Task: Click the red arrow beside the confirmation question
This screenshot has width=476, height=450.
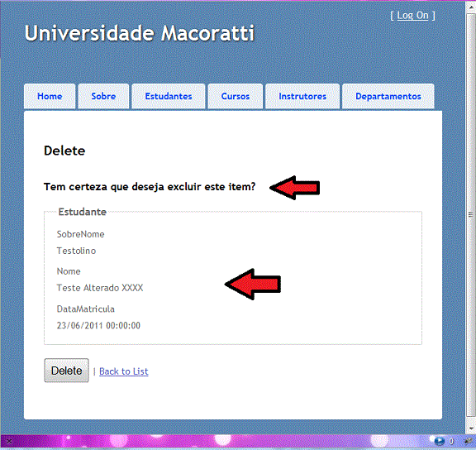Action: pos(295,188)
